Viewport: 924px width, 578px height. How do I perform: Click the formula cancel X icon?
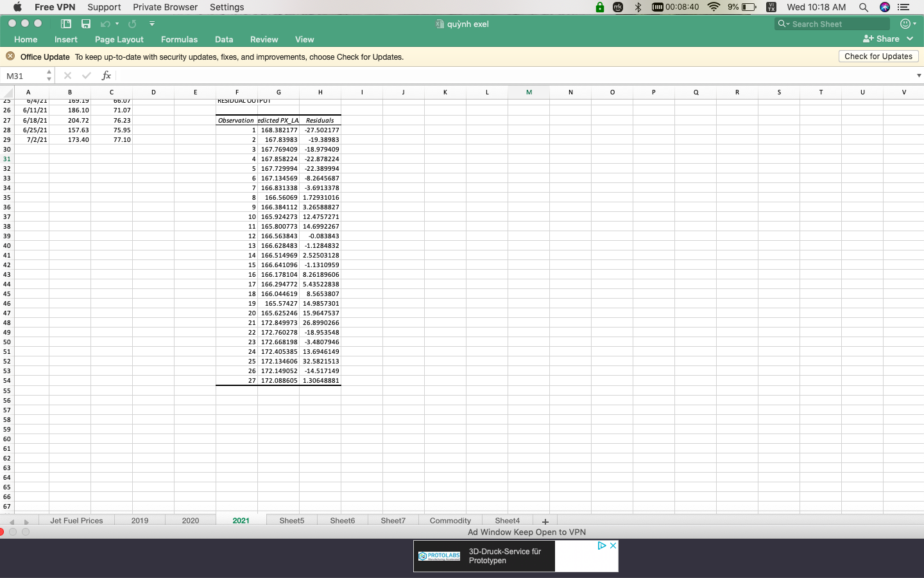(67, 76)
